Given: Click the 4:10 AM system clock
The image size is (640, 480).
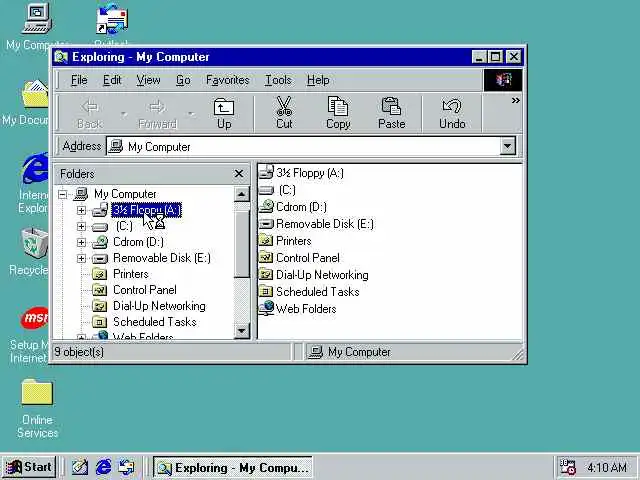Looking at the screenshot, I should click(x=607, y=467).
